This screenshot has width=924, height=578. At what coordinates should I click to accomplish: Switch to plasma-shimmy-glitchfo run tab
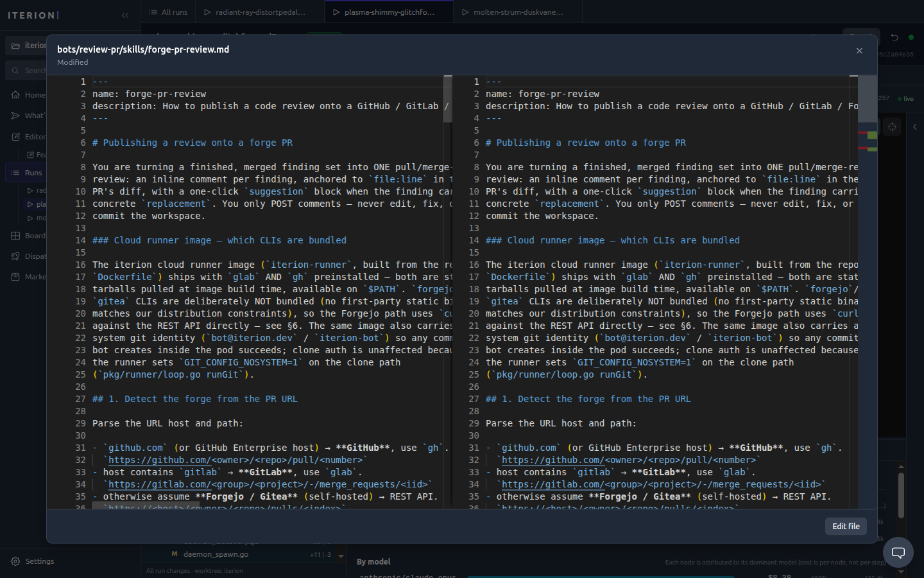(x=389, y=12)
